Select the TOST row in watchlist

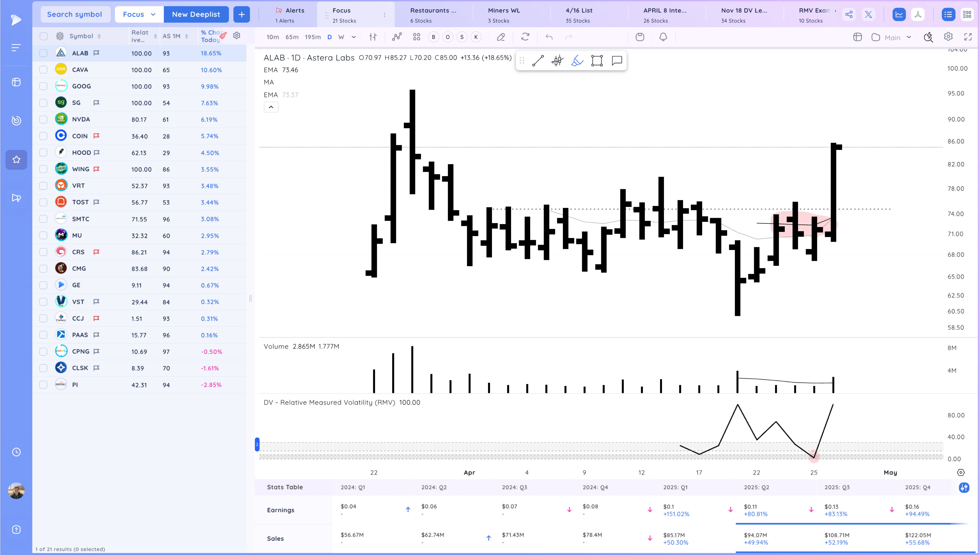tap(139, 202)
